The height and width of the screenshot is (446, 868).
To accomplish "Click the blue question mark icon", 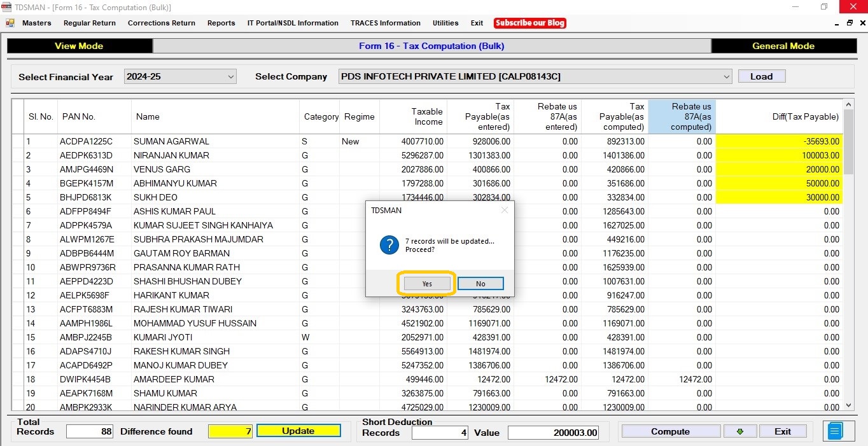I will [x=389, y=245].
